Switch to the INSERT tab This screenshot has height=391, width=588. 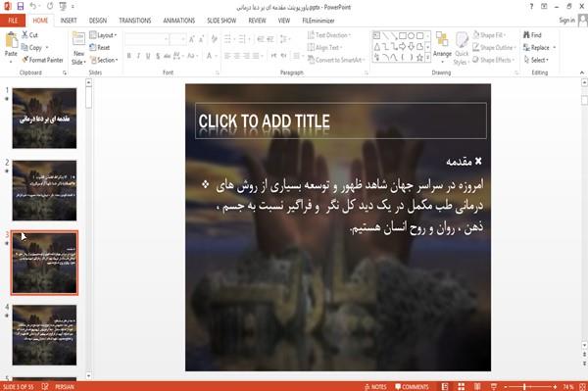pos(69,21)
